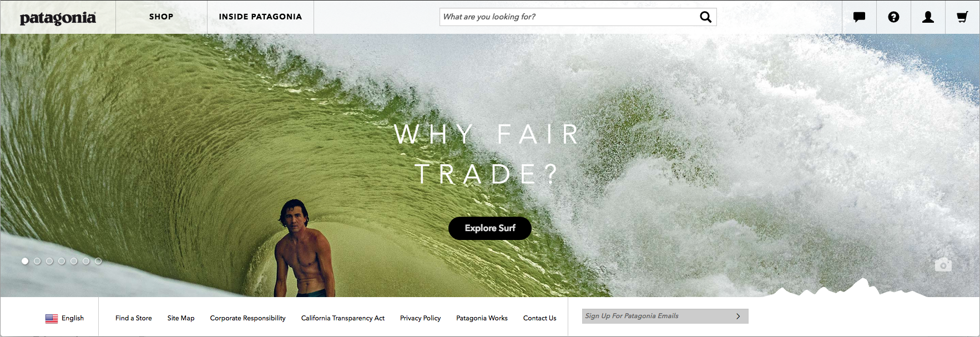Image resolution: width=980 pixels, height=337 pixels.
Task: Click the magnifying glass search icon
Action: pos(705,17)
